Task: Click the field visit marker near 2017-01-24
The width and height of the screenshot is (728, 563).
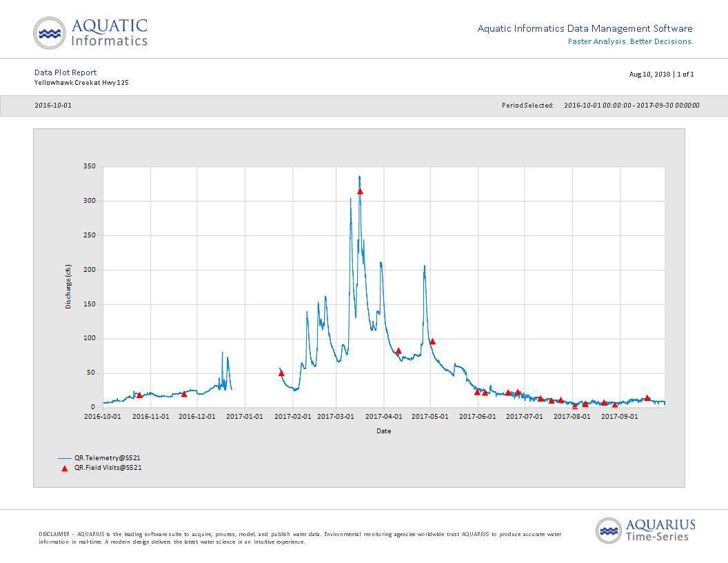Action: (281, 373)
